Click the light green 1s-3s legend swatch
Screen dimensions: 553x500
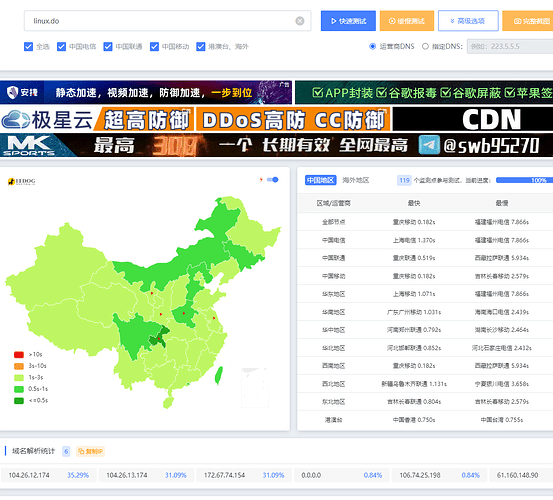point(19,378)
